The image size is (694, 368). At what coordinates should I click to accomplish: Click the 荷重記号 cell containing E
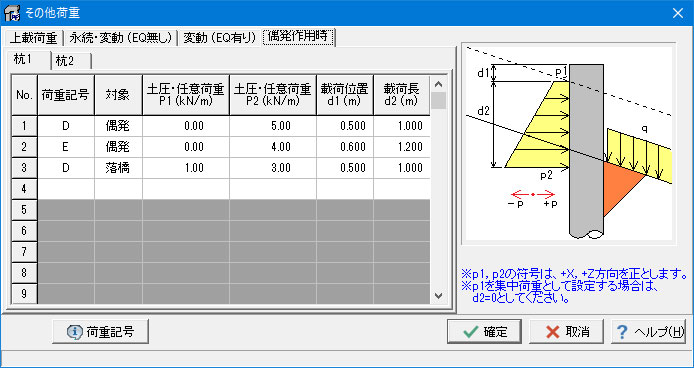pos(66,147)
